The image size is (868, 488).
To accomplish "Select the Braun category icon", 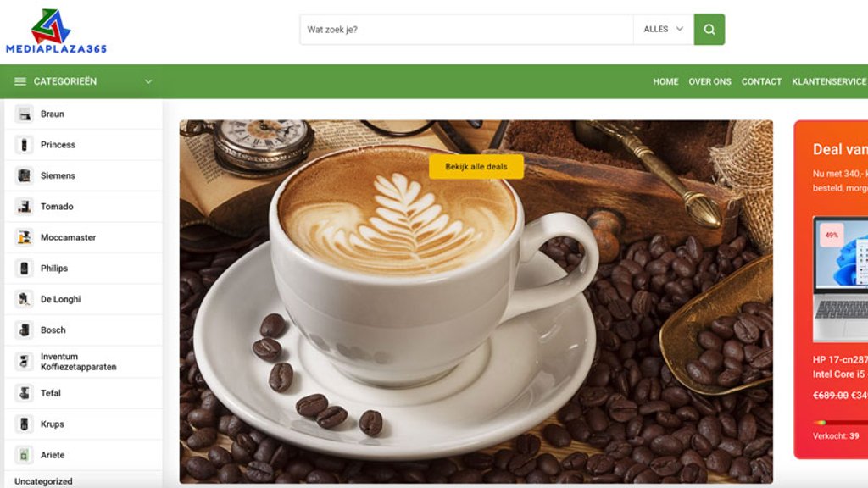I will (24, 114).
